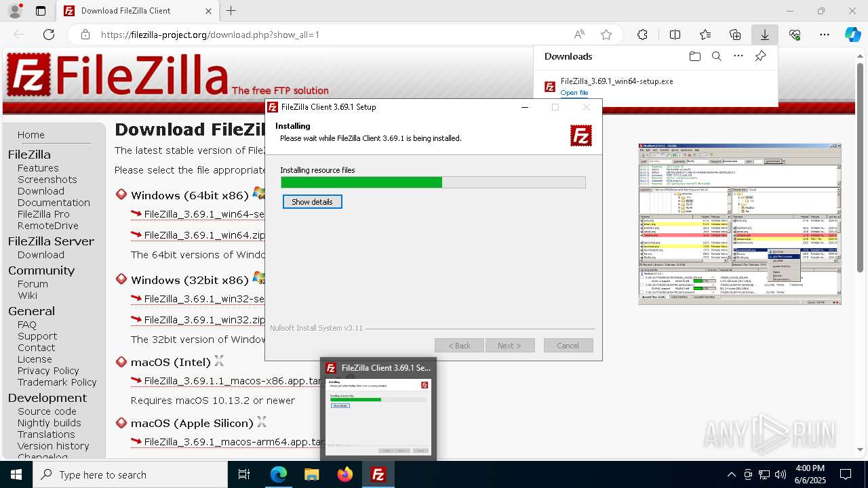
Task: Open Nightly builds sidebar link
Action: point(50,423)
